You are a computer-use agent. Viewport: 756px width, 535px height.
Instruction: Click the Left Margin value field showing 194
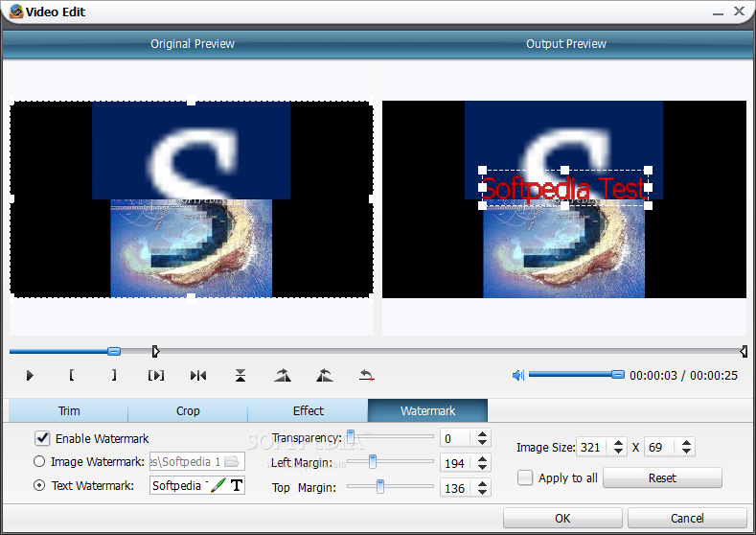[x=457, y=463]
